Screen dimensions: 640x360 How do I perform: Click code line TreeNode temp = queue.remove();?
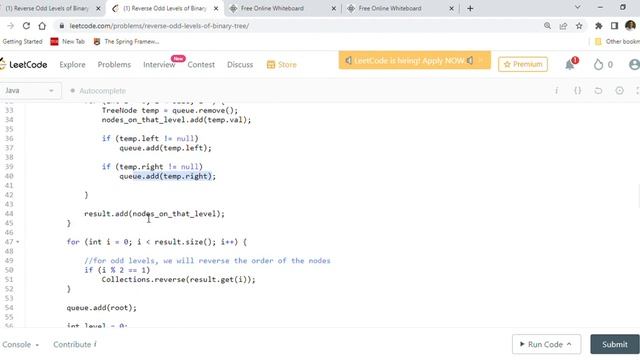tap(169, 111)
